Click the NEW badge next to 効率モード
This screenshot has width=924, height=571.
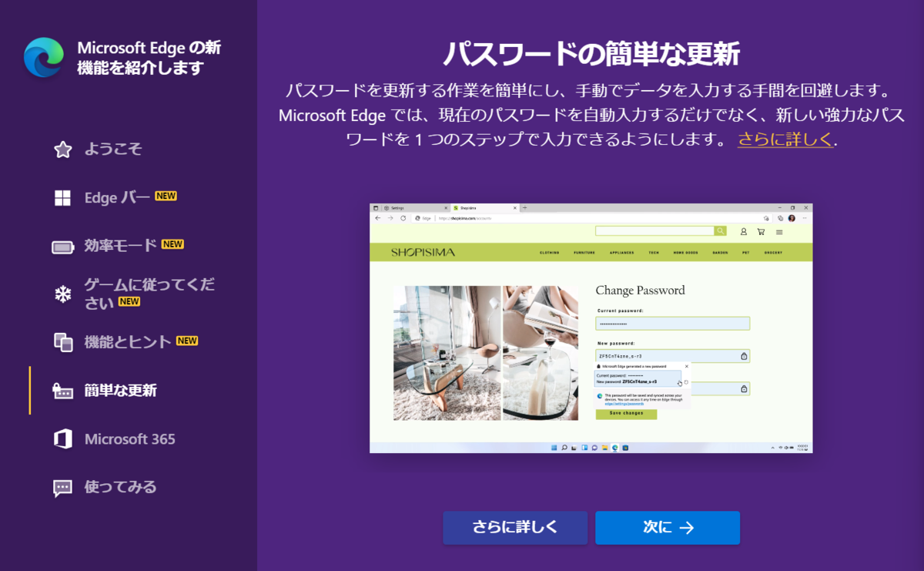[x=172, y=244]
